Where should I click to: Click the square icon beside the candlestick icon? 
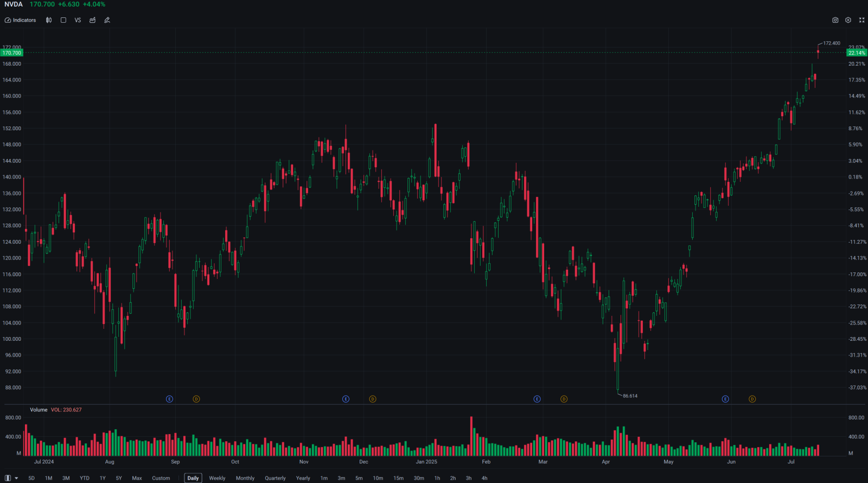point(63,20)
